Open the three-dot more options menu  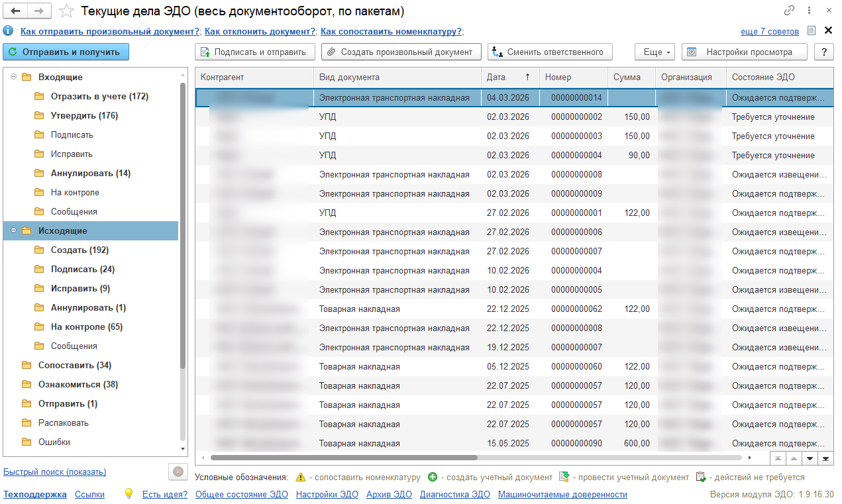click(x=809, y=11)
